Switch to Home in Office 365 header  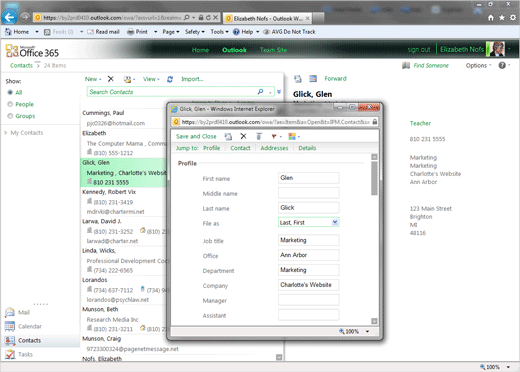(200, 50)
